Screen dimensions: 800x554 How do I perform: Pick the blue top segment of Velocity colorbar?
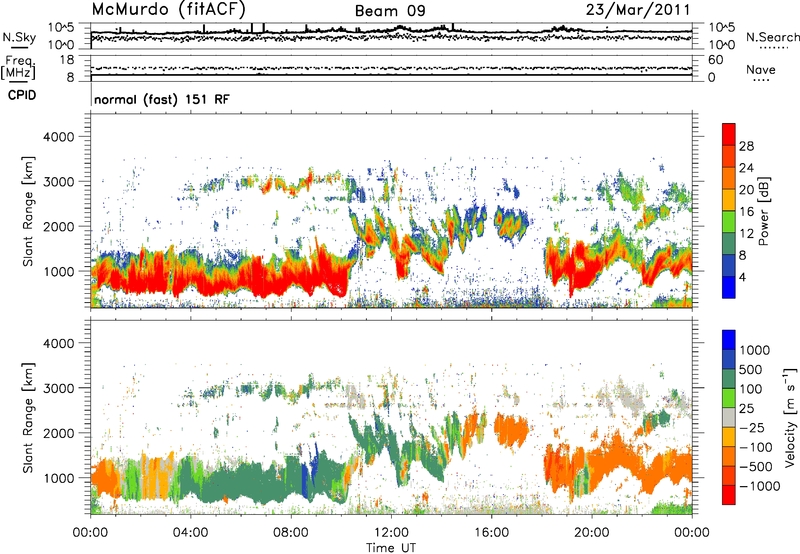[x=729, y=340]
